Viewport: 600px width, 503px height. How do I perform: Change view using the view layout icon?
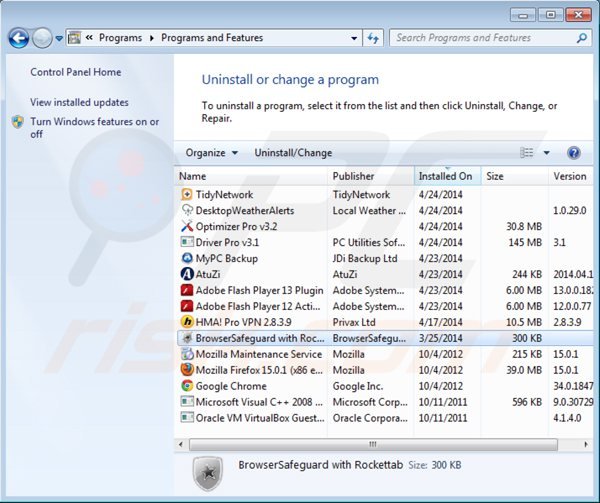pyautogui.click(x=527, y=153)
